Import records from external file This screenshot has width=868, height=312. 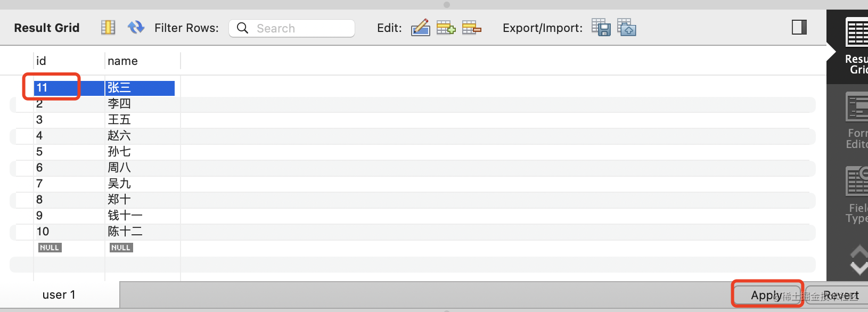(627, 28)
